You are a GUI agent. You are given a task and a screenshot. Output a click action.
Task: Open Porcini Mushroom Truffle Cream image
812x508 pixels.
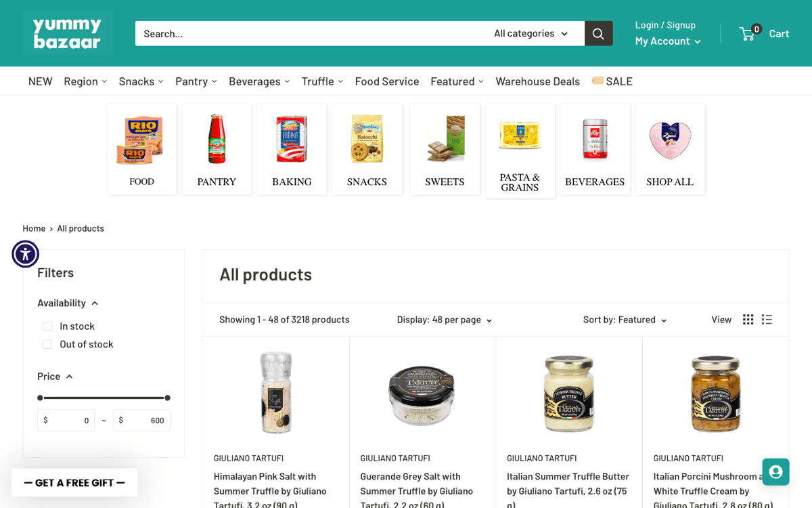pos(715,393)
